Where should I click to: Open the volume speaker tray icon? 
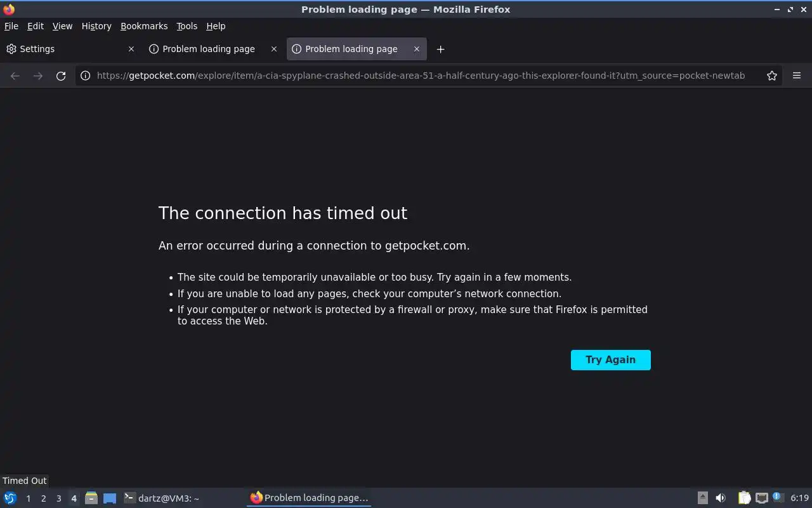[x=721, y=498]
